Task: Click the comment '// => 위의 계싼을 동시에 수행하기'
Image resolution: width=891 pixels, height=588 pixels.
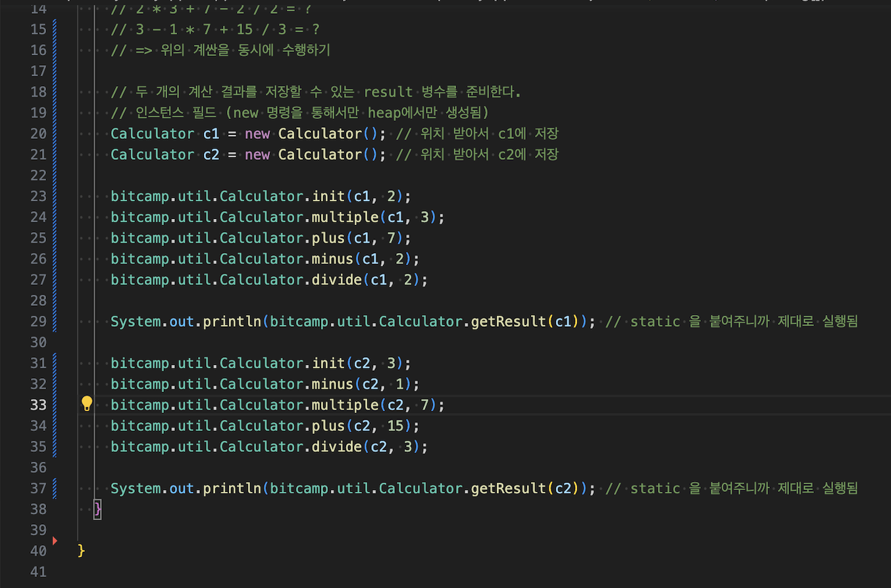Action: (x=220, y=50)
